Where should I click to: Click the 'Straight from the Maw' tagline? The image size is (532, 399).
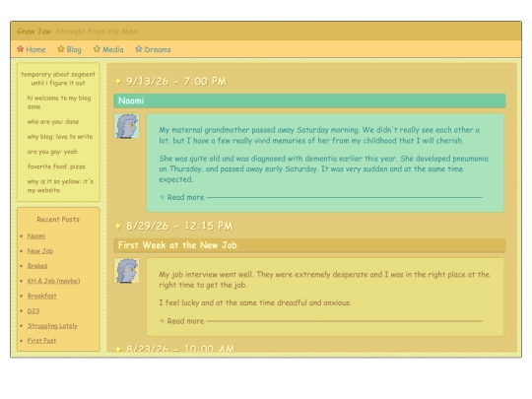point(97,32)
